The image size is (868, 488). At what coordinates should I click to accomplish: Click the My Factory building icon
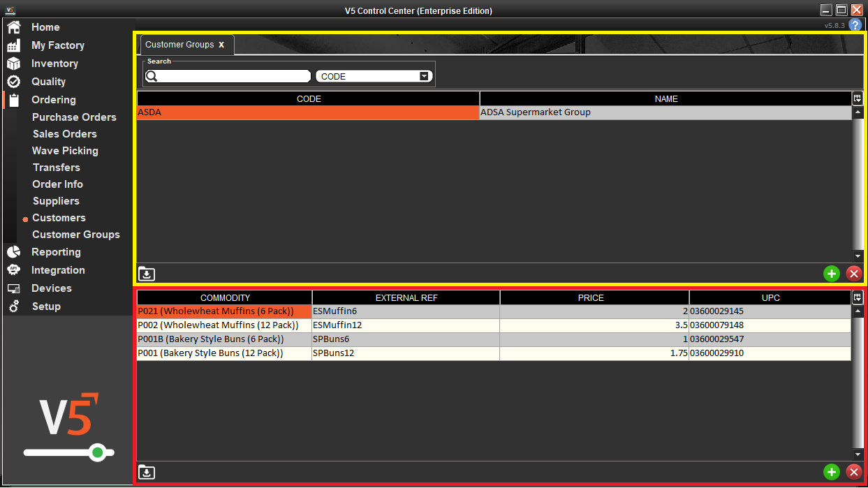13,45
